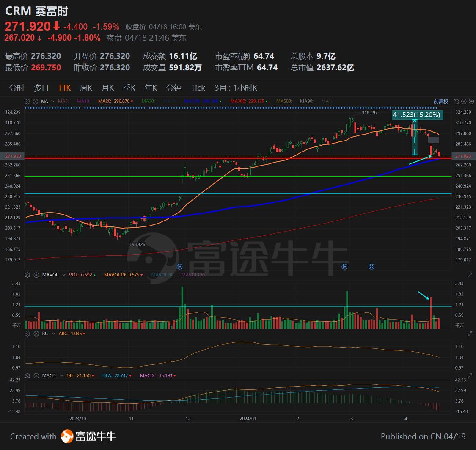Image resolution: width=476 pixels, height=450 pixels.
Task: Select the 3月: 1小时K custom period
Action: tap(236, 88)
